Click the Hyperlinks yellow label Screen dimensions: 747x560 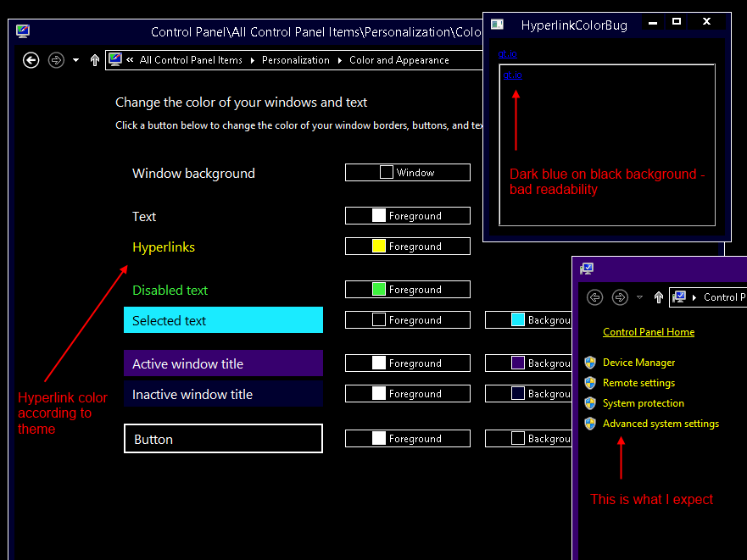(x=164, y=247)
